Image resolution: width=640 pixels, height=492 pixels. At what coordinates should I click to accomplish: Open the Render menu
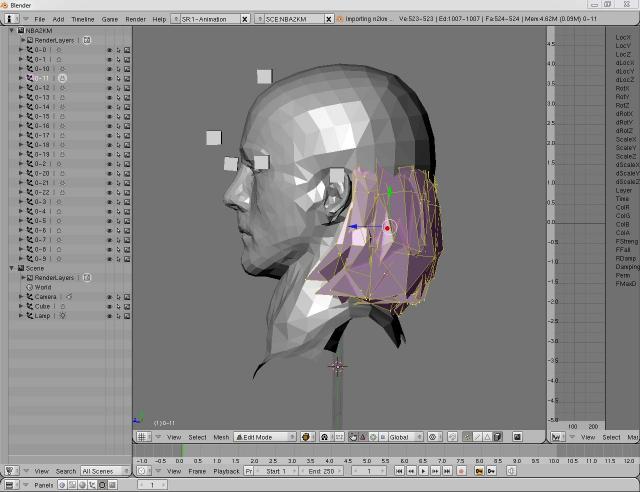click(x=135, y=19)
